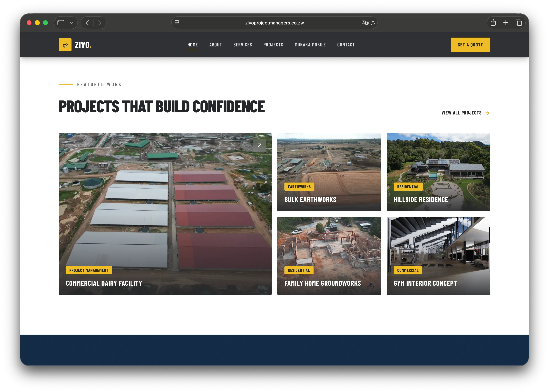Screen dimensions: 549x392
Task: Click PROJECTS THAT BUILD CONFIDENCE heading
Action: coord(162,107)
